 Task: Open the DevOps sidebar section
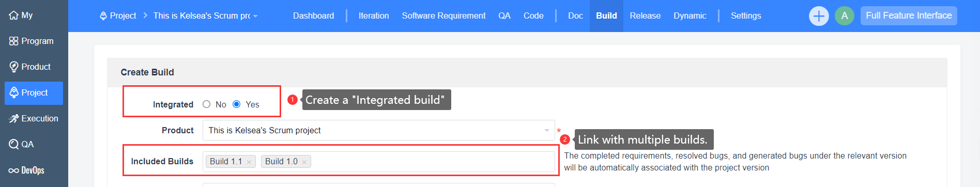click(x=27, y=170)
